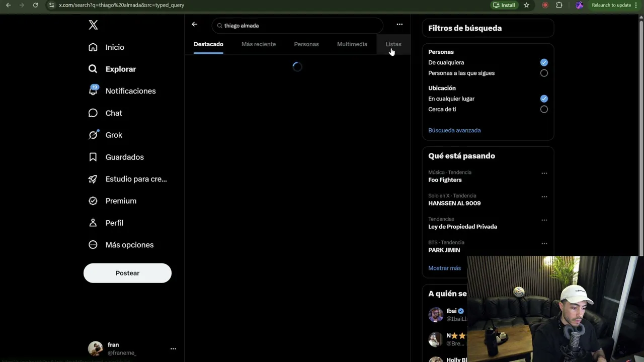Select Personas a las que sigues option

[544, 73]
